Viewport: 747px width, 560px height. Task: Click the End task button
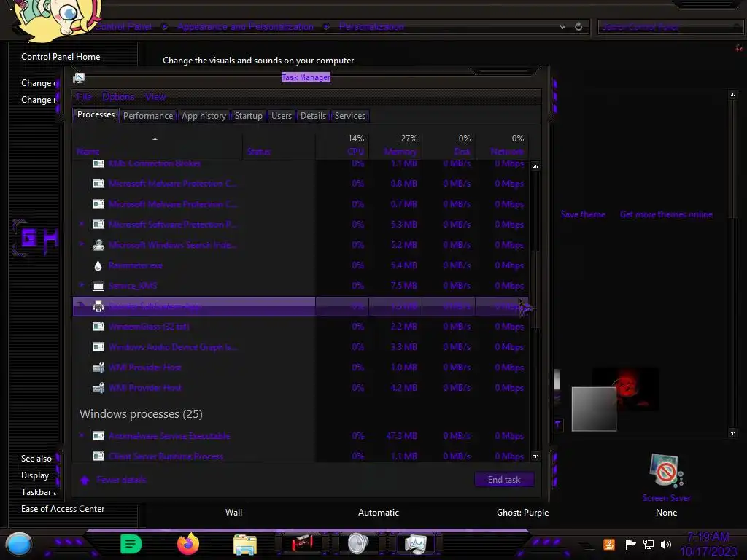click(504, 480)
